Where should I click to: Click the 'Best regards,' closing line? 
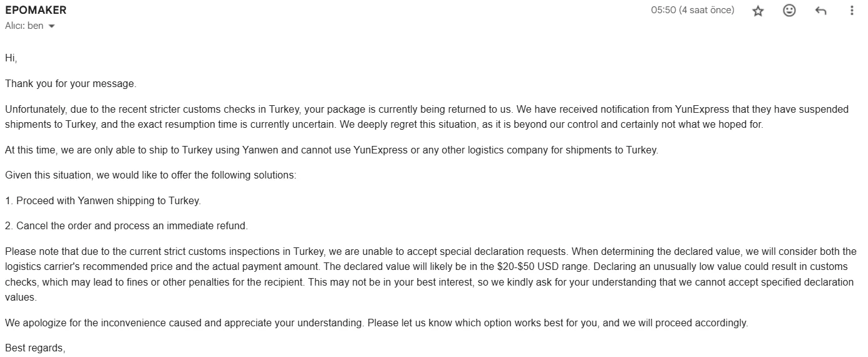[35, 348]
